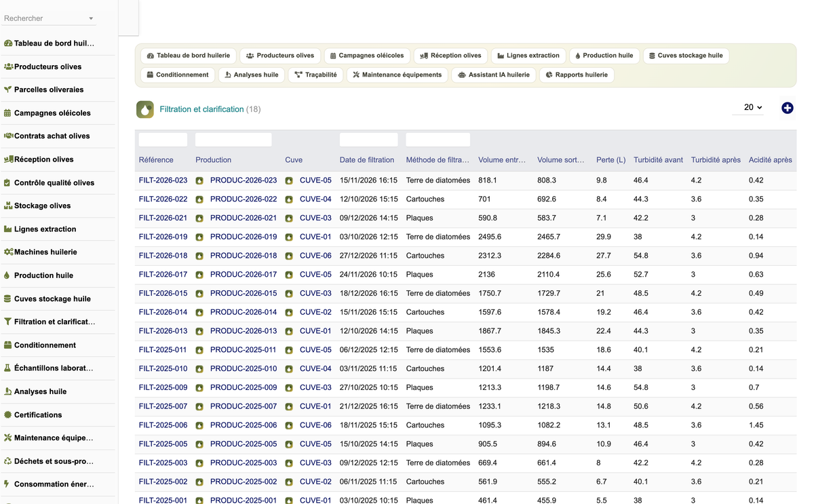Click the Filtration et clarification heading link

click(201, 109)
